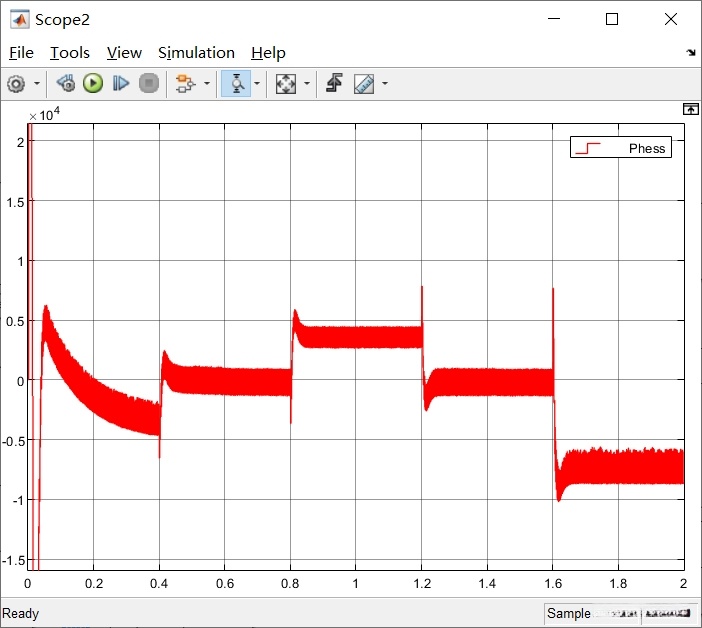Open the File menu
This screenshot has height=628, width=702.
coord(21,53)
